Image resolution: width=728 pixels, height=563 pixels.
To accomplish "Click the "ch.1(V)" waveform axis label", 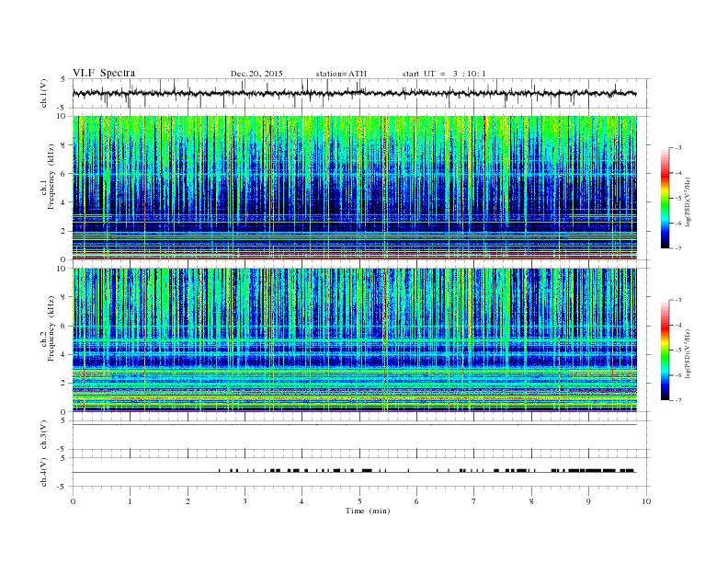I will [43, 93].
